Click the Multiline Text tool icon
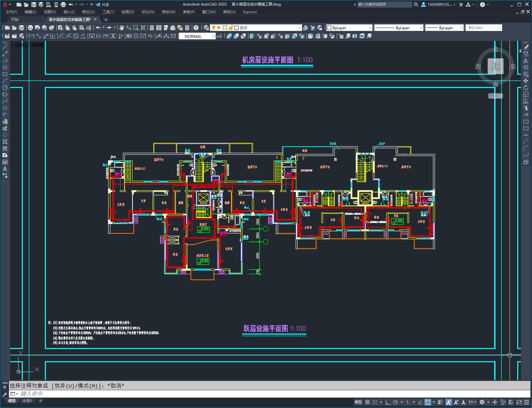 (5, 169)
